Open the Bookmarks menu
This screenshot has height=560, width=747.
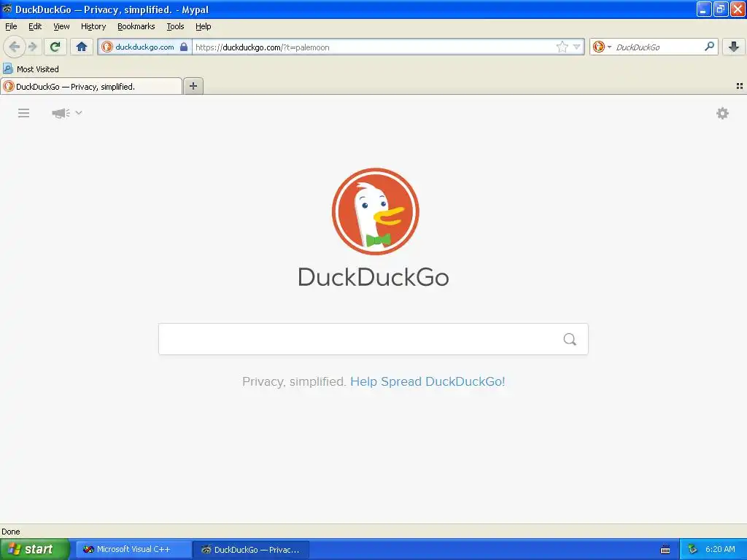coord(136,26)
